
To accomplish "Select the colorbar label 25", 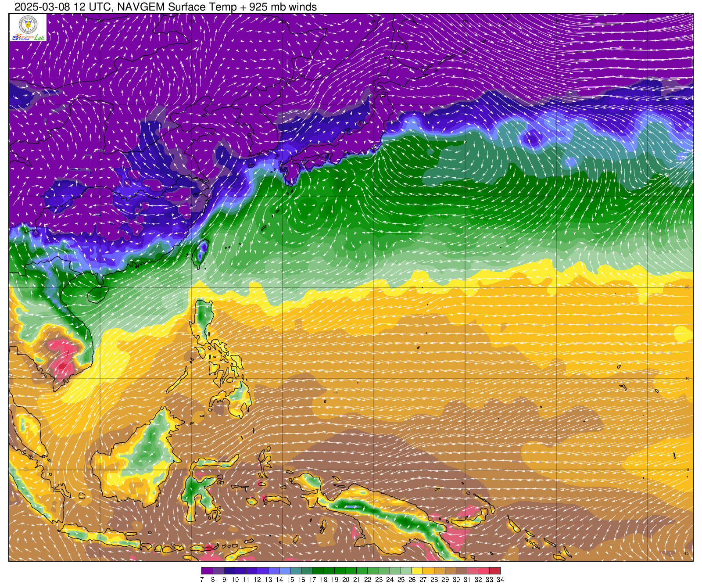I will (x=401, y=580).
